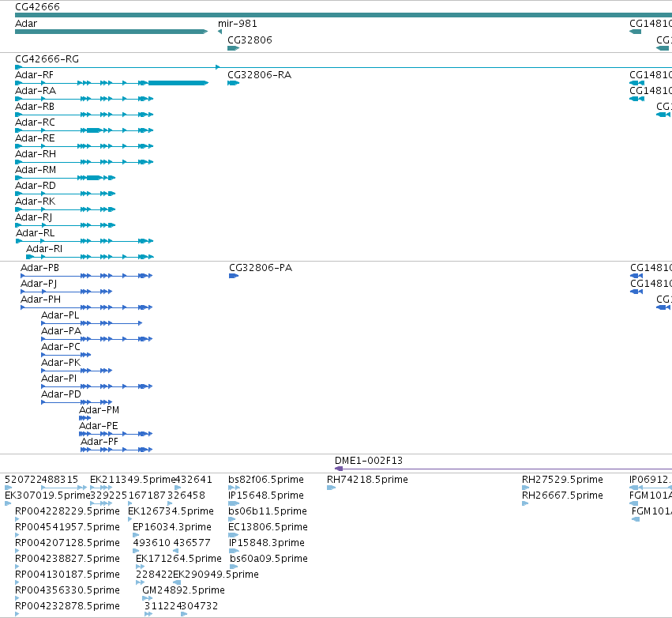Select the IP15648.5prime EST label
The image size is (672, 618).
click(266, 496)
